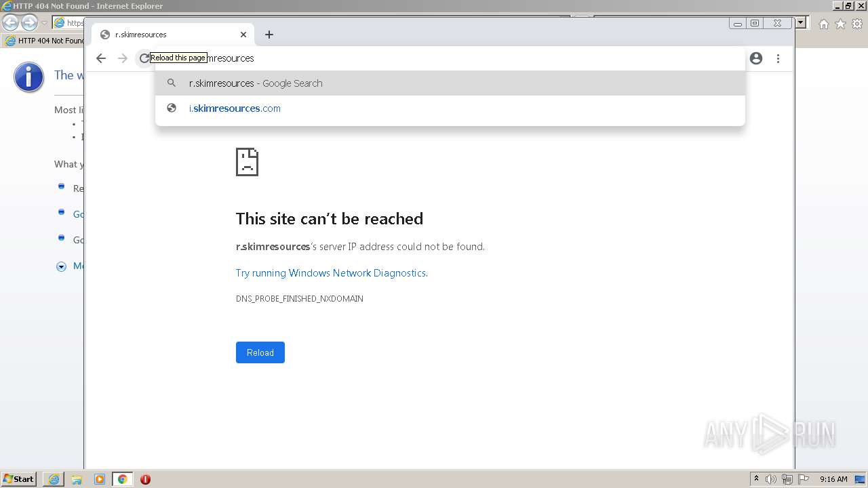Click the sad page error icon
Viewport: 868px width, 488px height.
pos(247,162)
